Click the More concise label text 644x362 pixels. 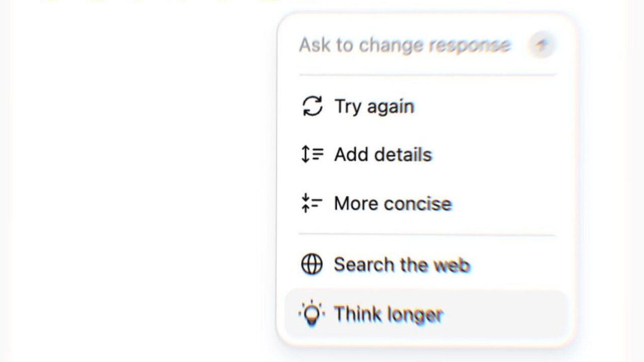pos(393,204)
